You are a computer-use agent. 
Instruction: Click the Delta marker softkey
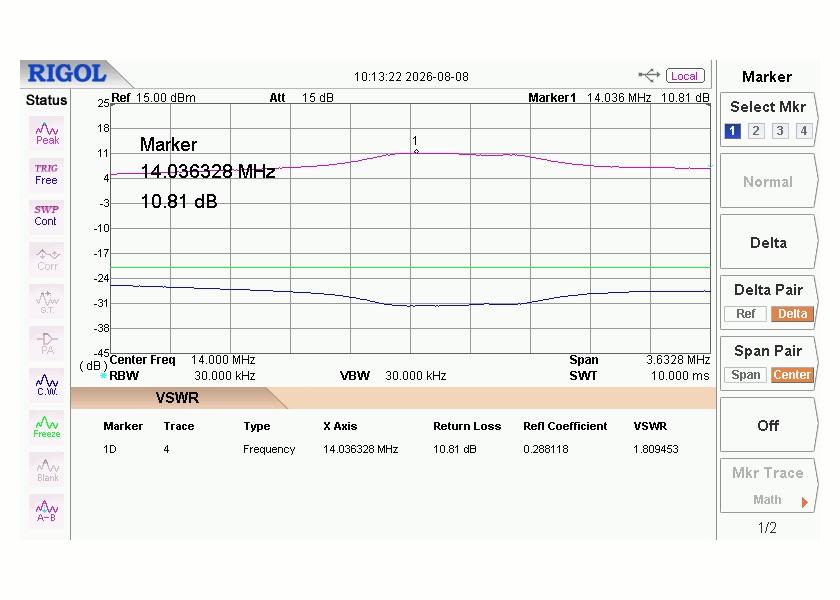pyautogui.click(x=768, y=243)
